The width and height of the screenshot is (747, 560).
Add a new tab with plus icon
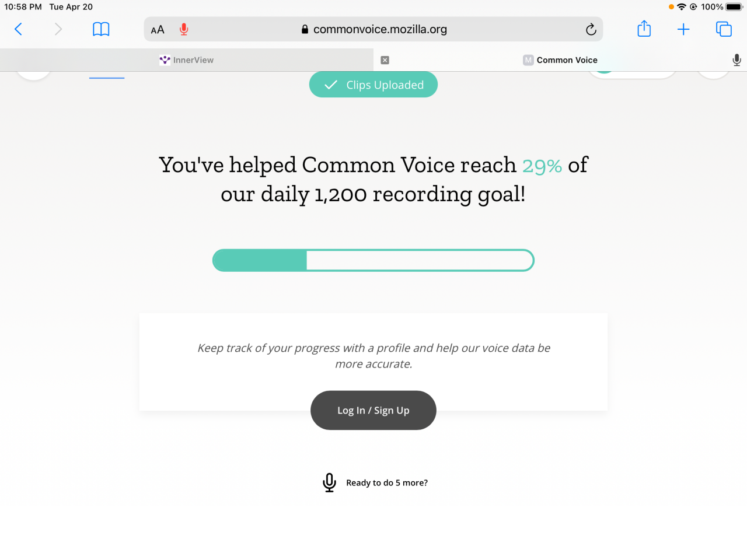click(683, 29)
